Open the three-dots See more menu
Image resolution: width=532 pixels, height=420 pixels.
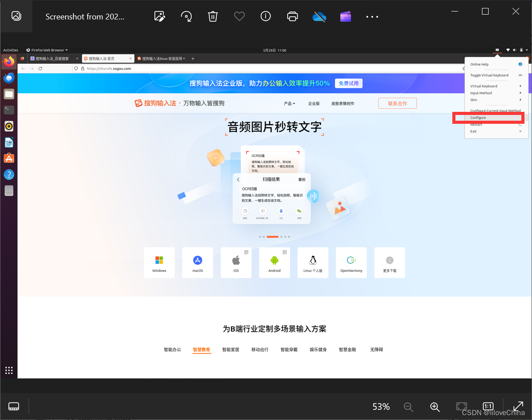(372, 17)
